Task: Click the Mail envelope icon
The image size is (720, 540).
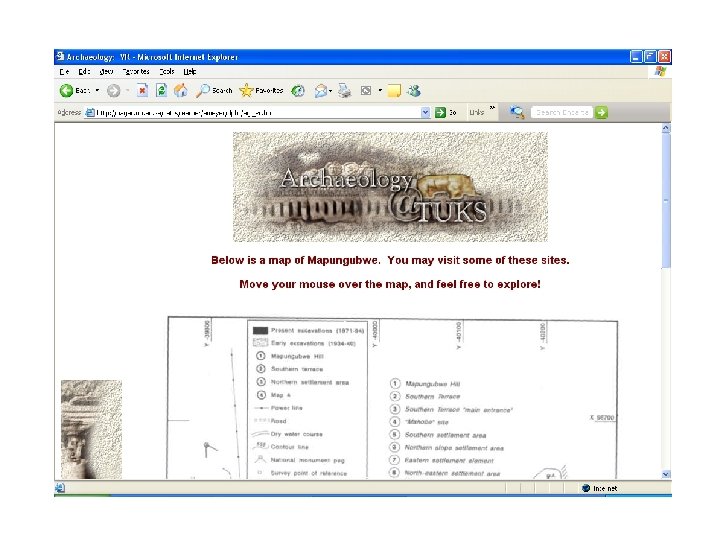Action: pos(321,91)
